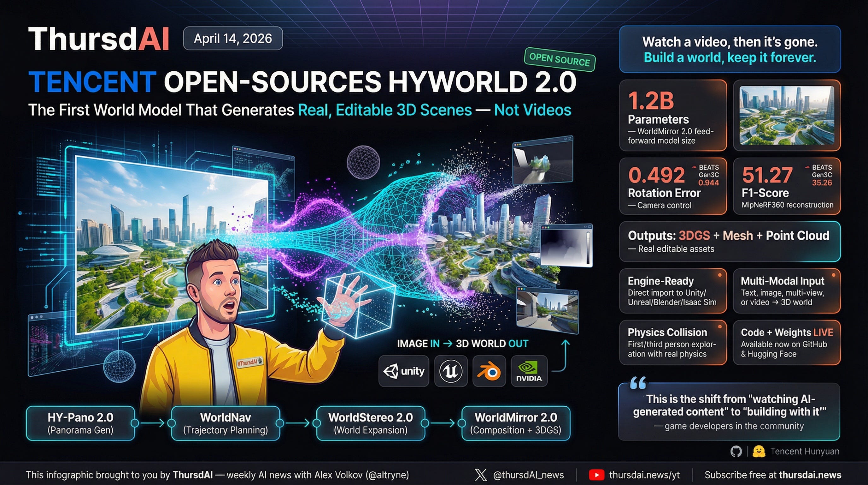The width and height of the screenshot is (868, 485).
Task: Click the GitHub icon near Tencent Hunyuan
Action: [736, 451]
